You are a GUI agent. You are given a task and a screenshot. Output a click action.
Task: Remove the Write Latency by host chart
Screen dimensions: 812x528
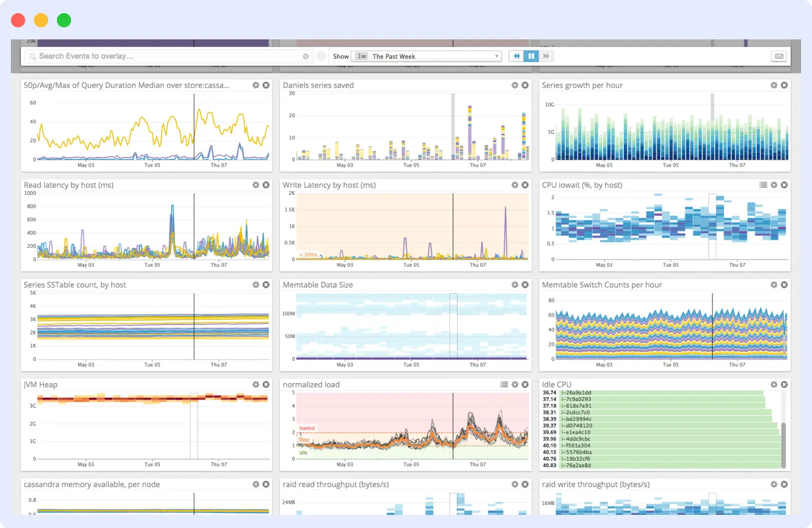525,185
